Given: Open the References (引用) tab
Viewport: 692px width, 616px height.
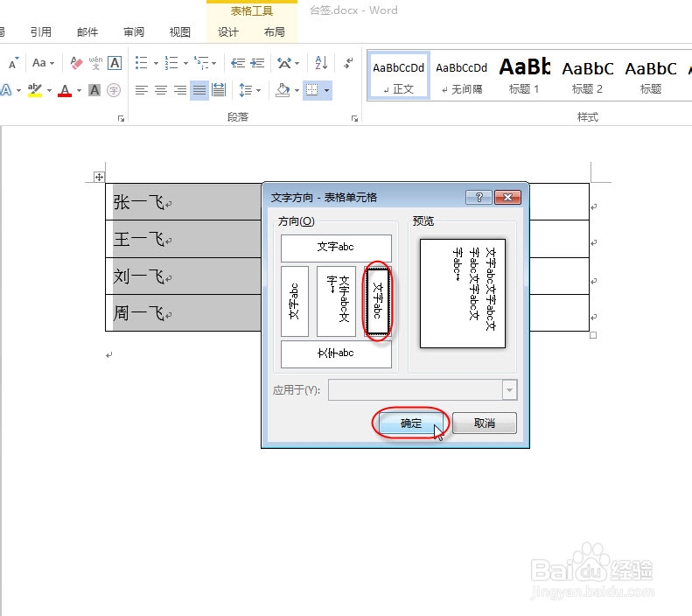Looking at the screenshot, I should point(41,31).
